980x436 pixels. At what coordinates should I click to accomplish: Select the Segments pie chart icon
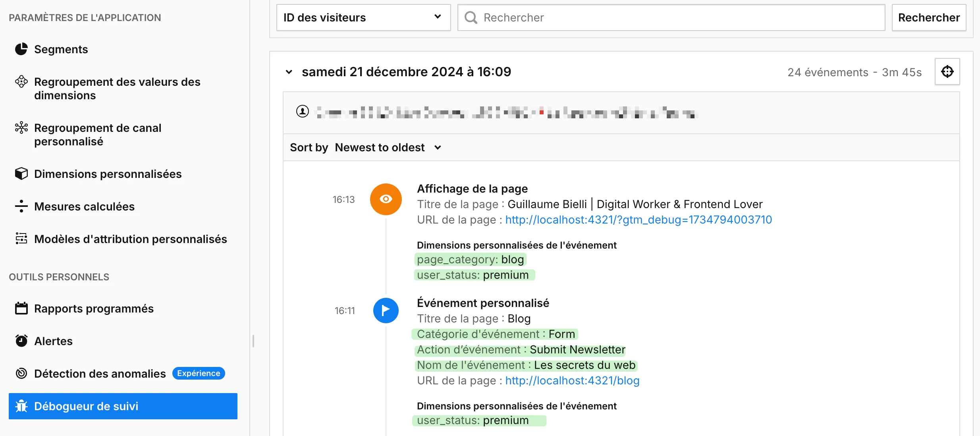click(x=21, y=49)
